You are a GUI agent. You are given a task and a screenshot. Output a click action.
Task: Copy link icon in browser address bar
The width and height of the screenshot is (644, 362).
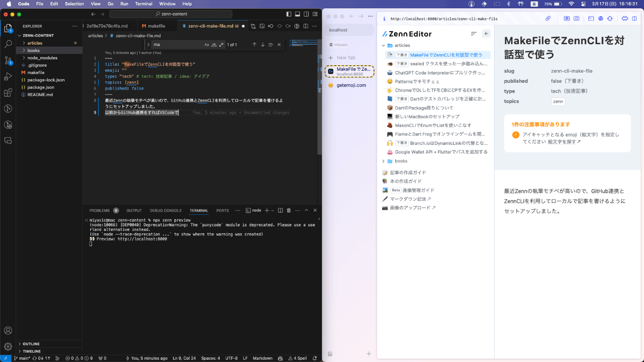(x=548, y=19)
